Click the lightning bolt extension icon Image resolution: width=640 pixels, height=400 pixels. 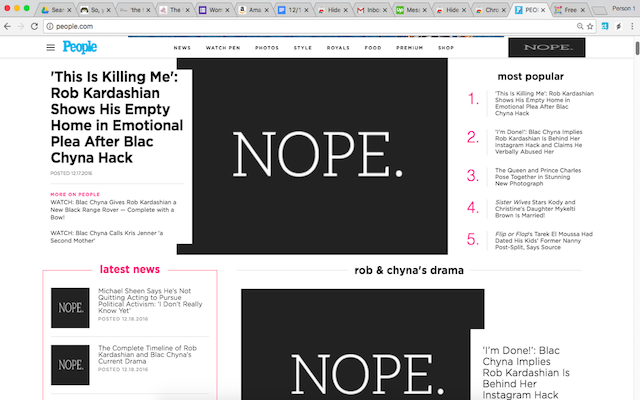pyautogui.click(x=619, y=26)
